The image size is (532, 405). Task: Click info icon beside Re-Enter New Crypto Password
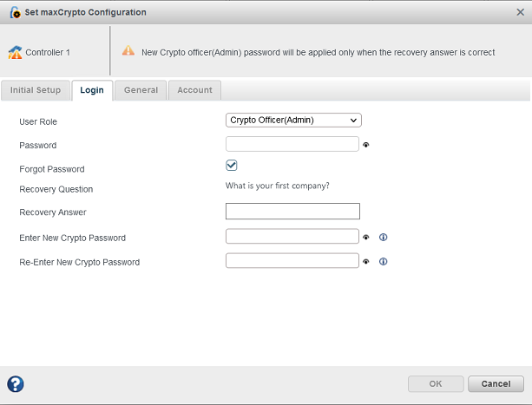coord(383,261)
